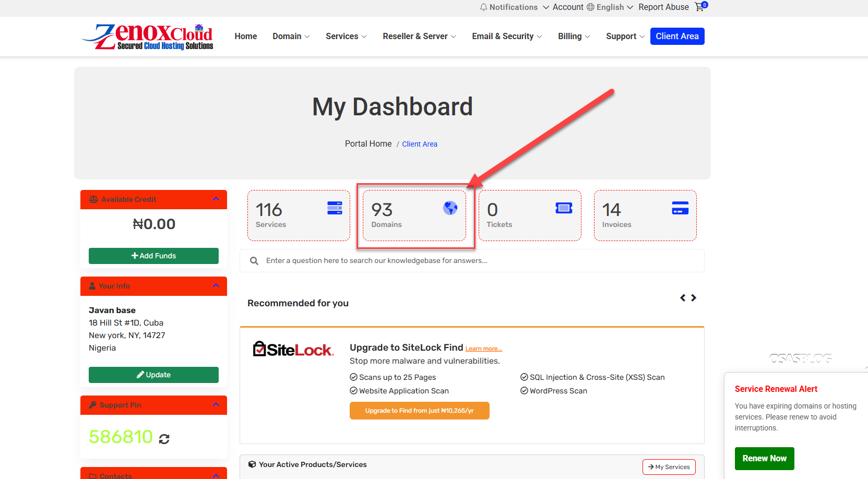The height and width of the screenshot is (479, 868).
Task: Open the shopping cart icon
Action: 700,7
